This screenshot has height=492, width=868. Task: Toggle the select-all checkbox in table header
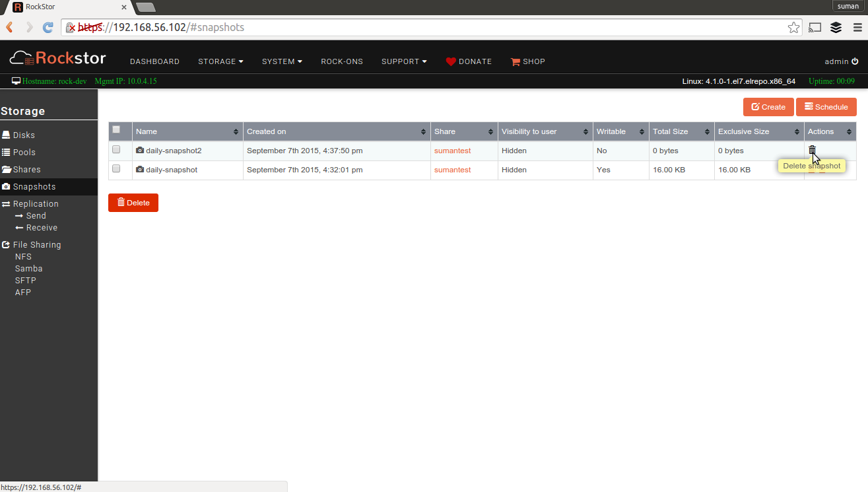click(116, 129)
